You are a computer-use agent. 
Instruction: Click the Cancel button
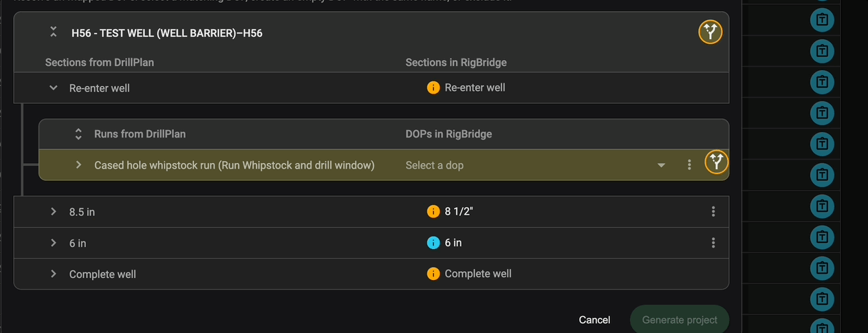[594, 320]
